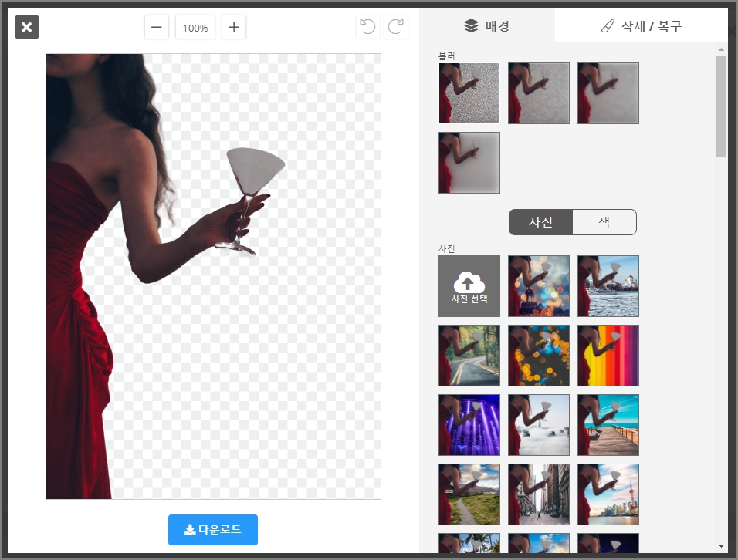Screen dimensions: 738x560
Task: Choose the grassy path landscape background
Action: (x=469, y=494)
